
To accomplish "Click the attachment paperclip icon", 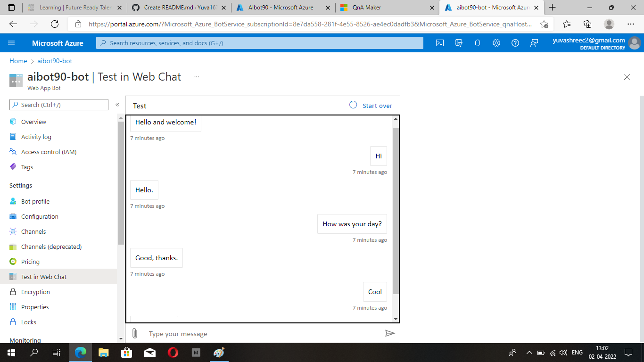I will pos(134,333).
